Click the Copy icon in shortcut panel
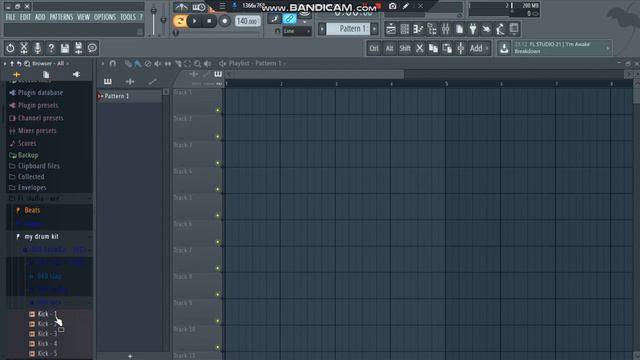Viewport: 640px width, 360px height. click(433, 49)
